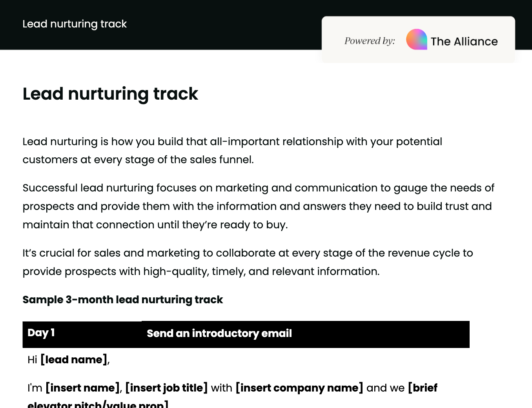Viewport: 532px width, 408px height.
Task: Click the colorful Alliance logo icon
Action: coord(416,39)
